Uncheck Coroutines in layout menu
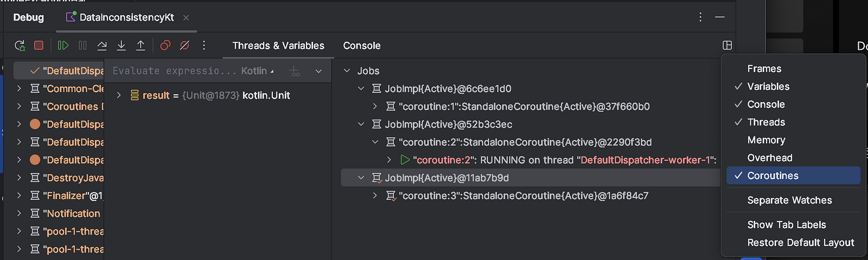 [793, 175]
